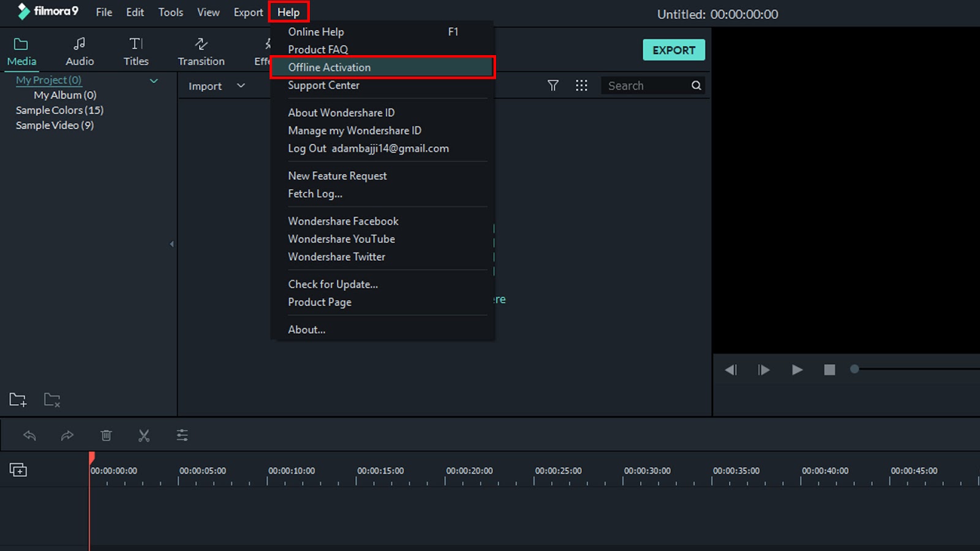Open the Edit sliders icon
980x551 pixels.
tap(183, 435)
